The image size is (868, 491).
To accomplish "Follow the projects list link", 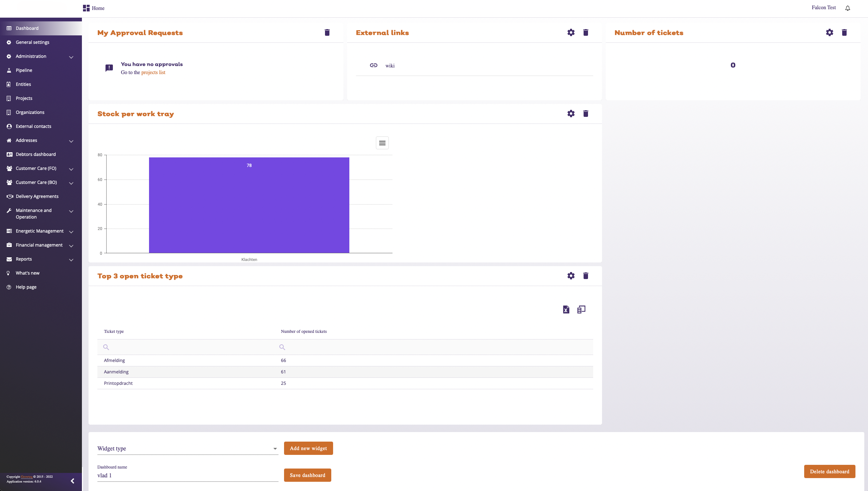I will coord(153,73).
